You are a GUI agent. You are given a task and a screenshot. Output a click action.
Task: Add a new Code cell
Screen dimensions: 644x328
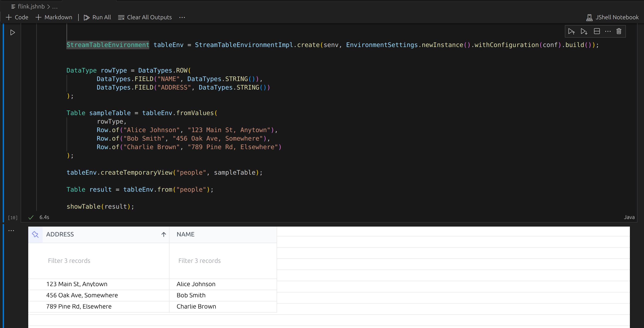pos(17,17)
